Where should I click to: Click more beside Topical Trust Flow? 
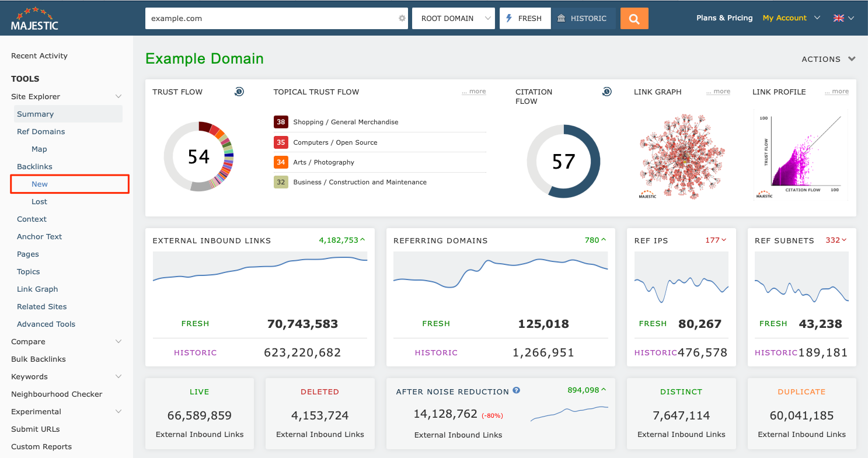[473, 91]
